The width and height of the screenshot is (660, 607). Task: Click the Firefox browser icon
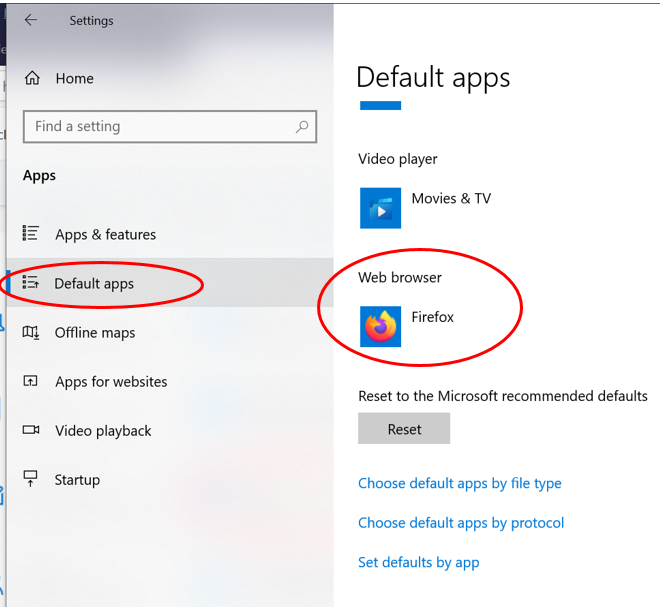pos(381,327)
